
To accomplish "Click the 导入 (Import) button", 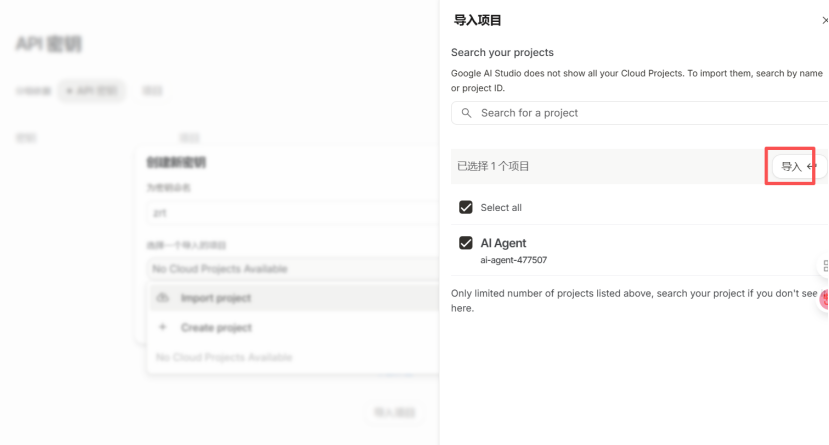I will (792, 166).
